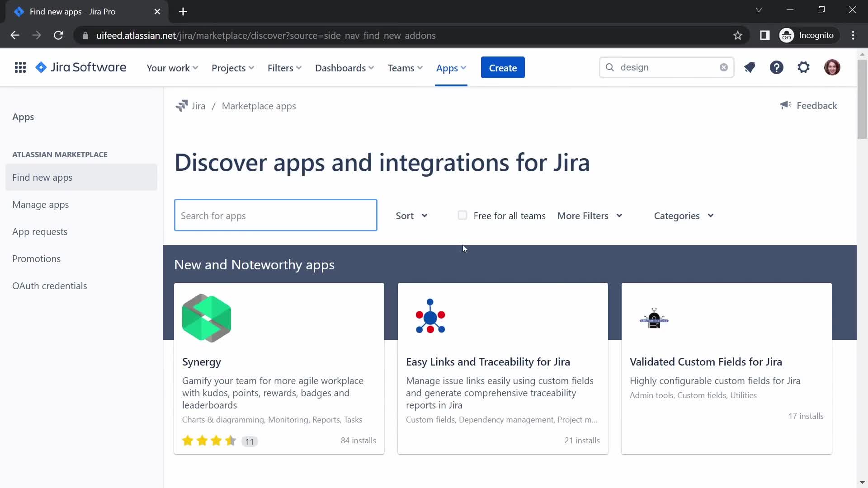
Task: Expand the Filters menu
Action: tap(284, 68)
